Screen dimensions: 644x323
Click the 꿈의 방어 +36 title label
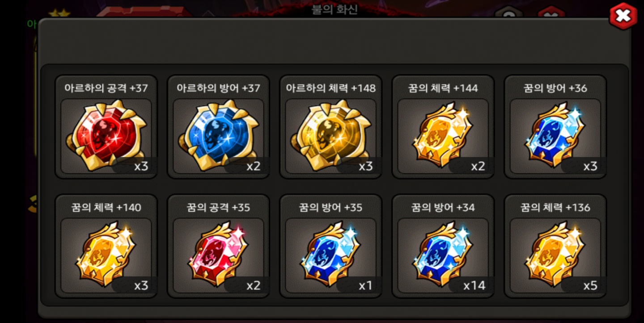pos(555,88)
